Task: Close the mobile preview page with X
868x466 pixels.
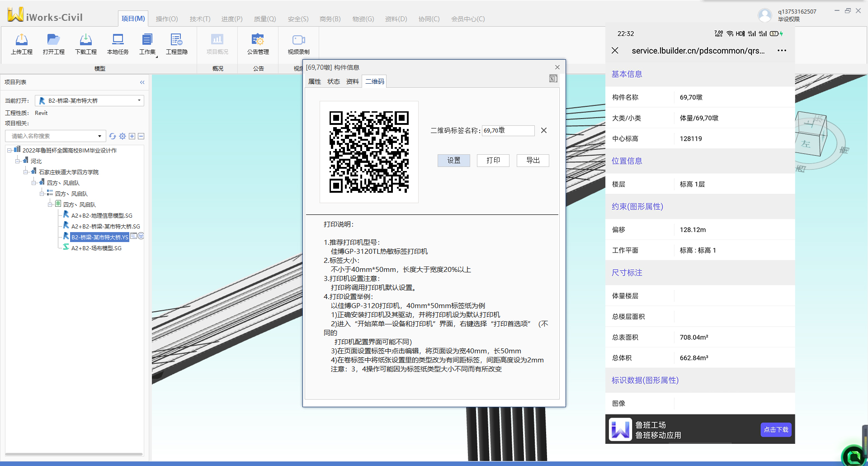Action: coord(615,51)
